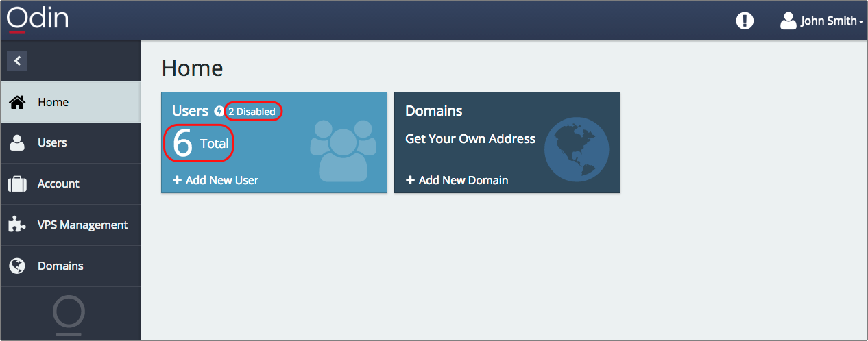Click the user avatar icon beside John Smith

[788, 21]
